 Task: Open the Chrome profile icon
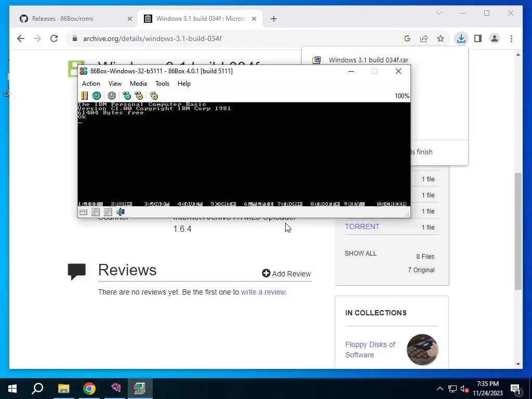[x=495, y=38]
